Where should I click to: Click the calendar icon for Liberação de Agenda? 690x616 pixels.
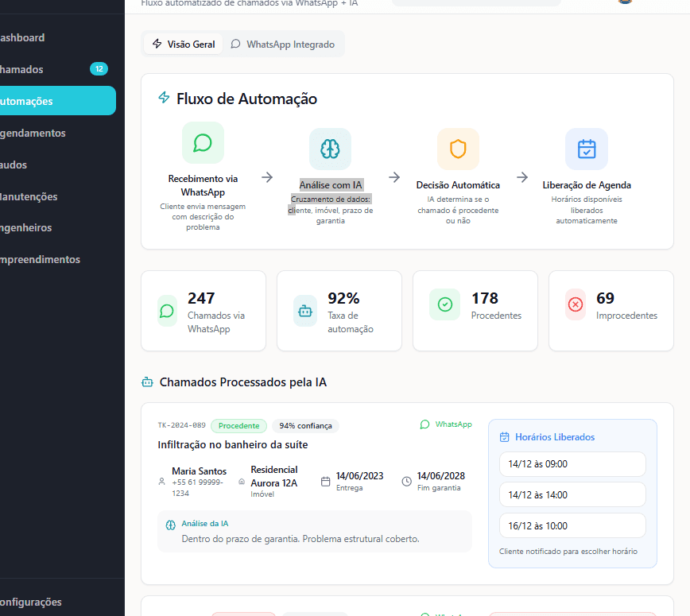tap(587, 149)
